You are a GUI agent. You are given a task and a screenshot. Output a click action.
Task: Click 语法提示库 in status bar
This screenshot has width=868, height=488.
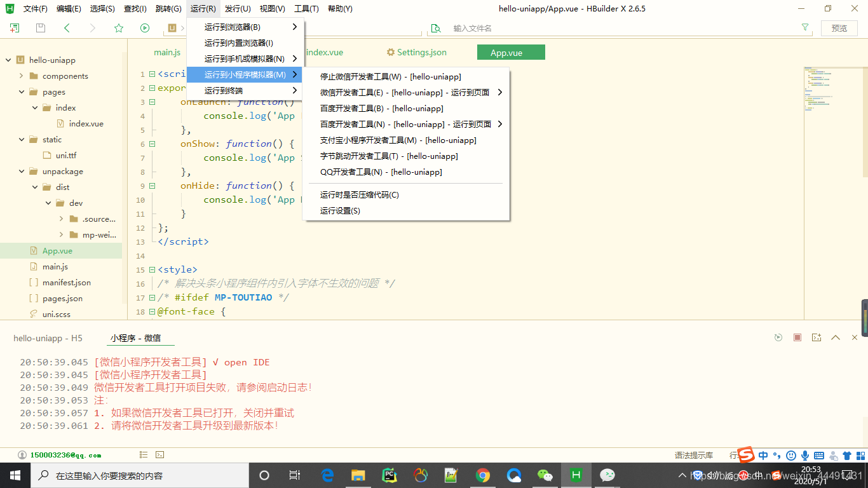tap(694, 455)
